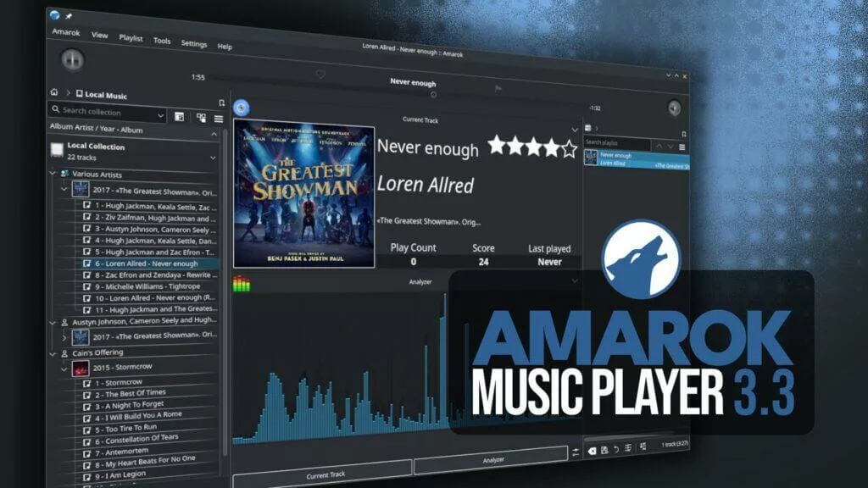
Task: Clear the playlist with the eraser icon
Action: click(592, 451)
